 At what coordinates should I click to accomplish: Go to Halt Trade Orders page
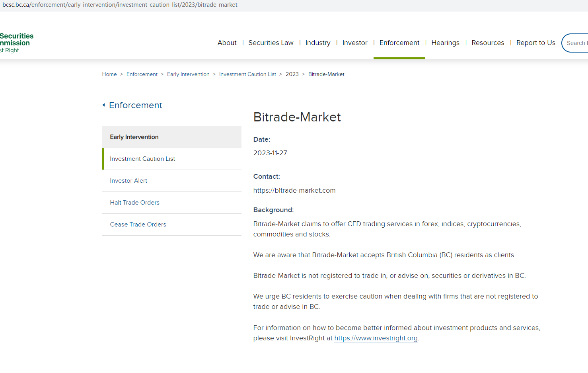point(134,203)
